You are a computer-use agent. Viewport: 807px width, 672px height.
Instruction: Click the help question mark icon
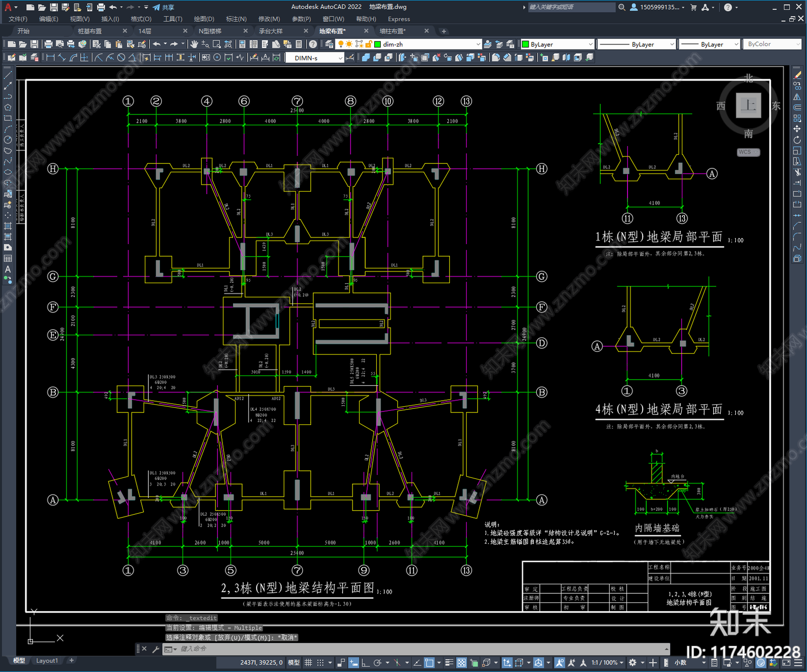(x=313, y=44)
